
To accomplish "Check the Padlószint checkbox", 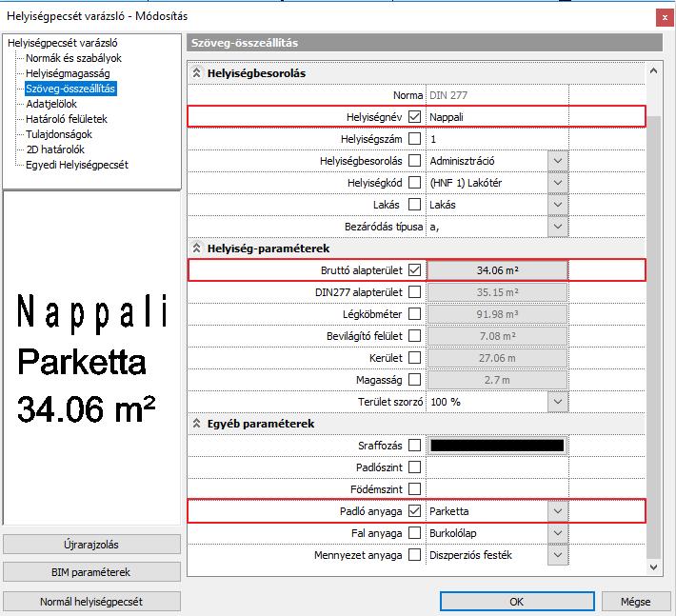I will [414, 467].
